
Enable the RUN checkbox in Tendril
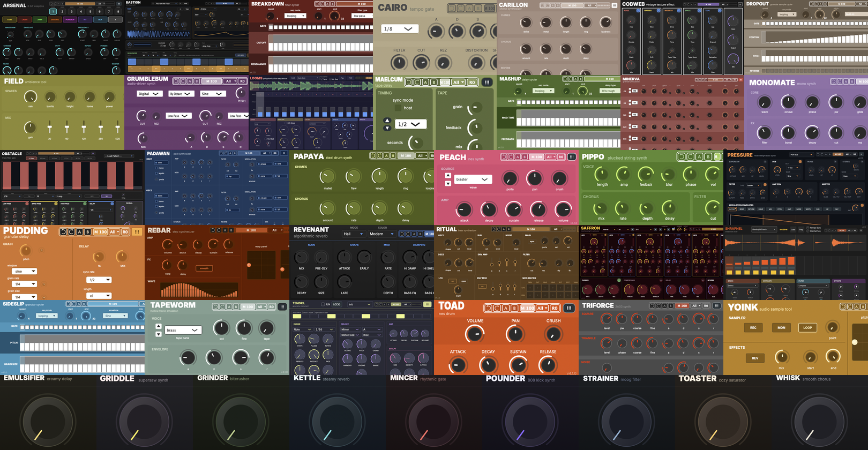click(x=323, y=304)
